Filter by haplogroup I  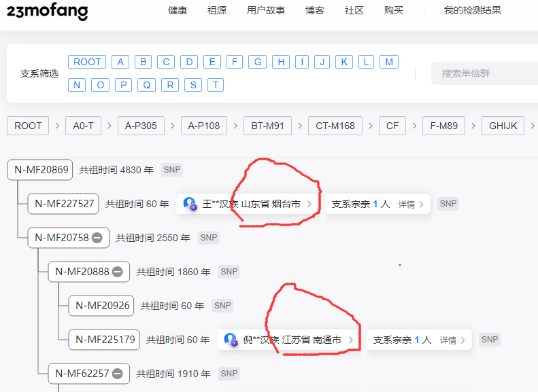[x=302, y=62]
